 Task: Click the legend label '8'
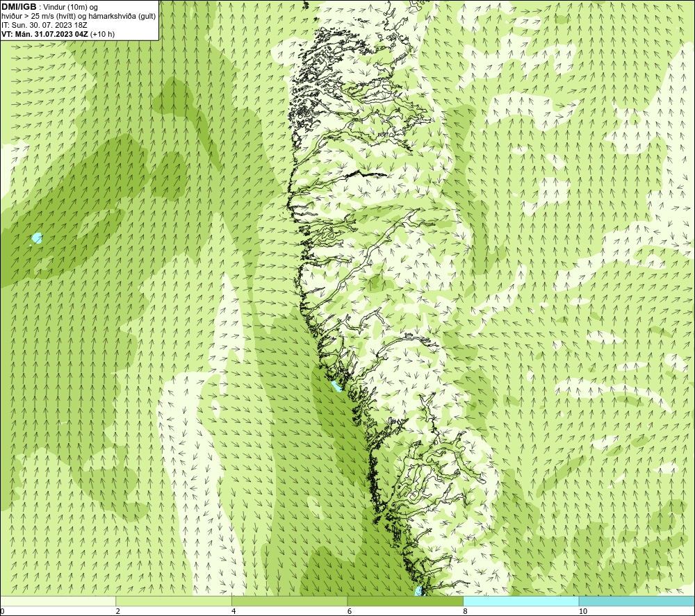click(466, 611)
